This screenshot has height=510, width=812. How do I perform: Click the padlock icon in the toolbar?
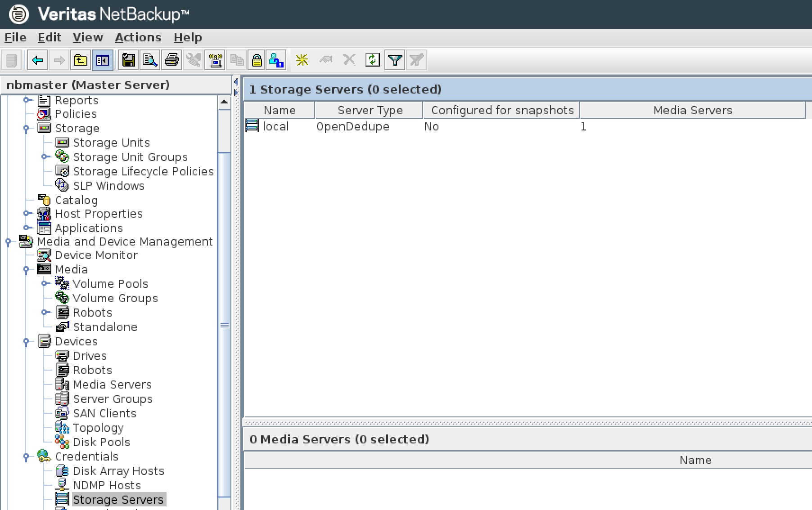tap(257, 60)
